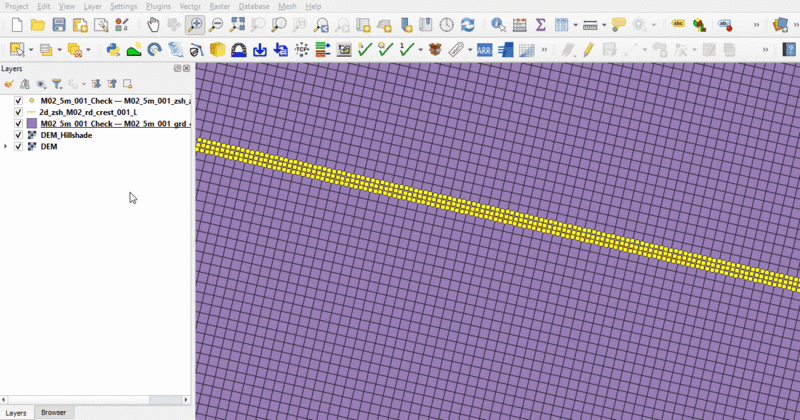This screenshot has width=800, height=420.
Task: Select the Pan Map hand tool
Action: pyautogui.click(x=153, y=24)
